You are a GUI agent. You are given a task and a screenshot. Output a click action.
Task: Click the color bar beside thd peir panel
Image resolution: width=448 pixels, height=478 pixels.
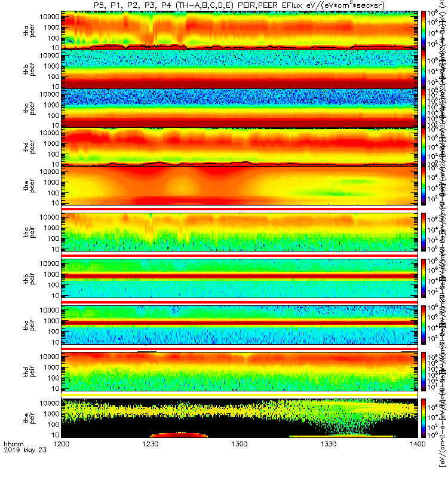424,372
